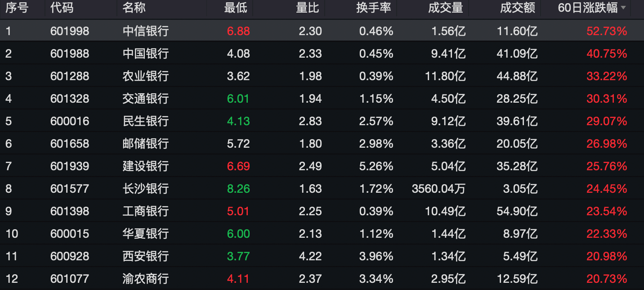Select stock 华夏银行
644x290 pixels.
tap(146, 233)
